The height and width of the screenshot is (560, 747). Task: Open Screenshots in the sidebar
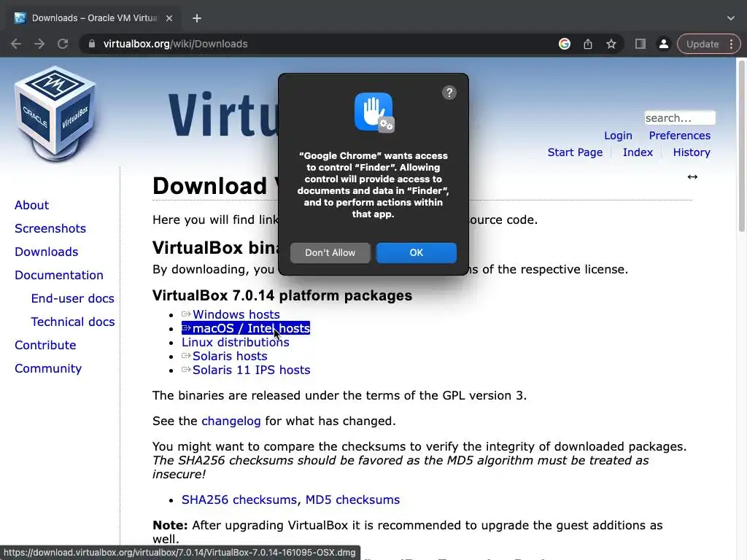(50, 228)
